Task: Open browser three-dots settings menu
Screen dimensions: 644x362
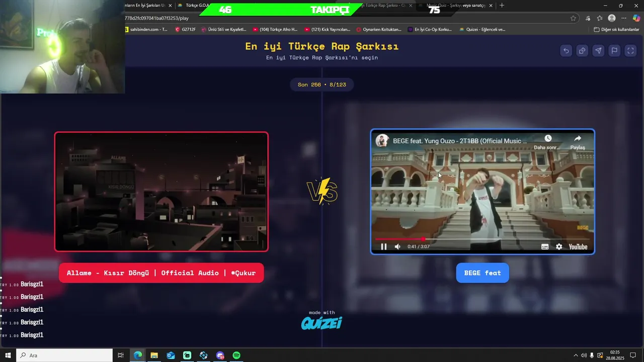Action: pyautogui.click(x=624, y=18)
